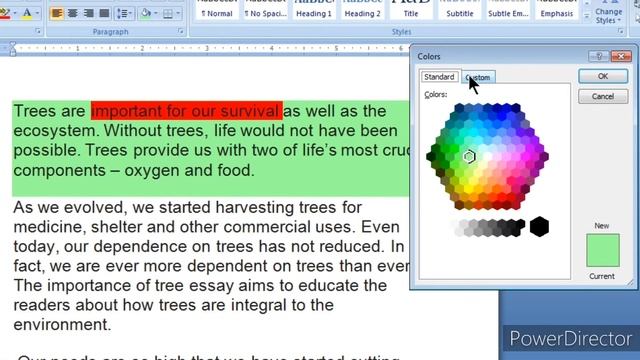Viewport: 640px width, 360px height.
Task: Click OK in the Colors dialog
Action: tap(603, 76)
